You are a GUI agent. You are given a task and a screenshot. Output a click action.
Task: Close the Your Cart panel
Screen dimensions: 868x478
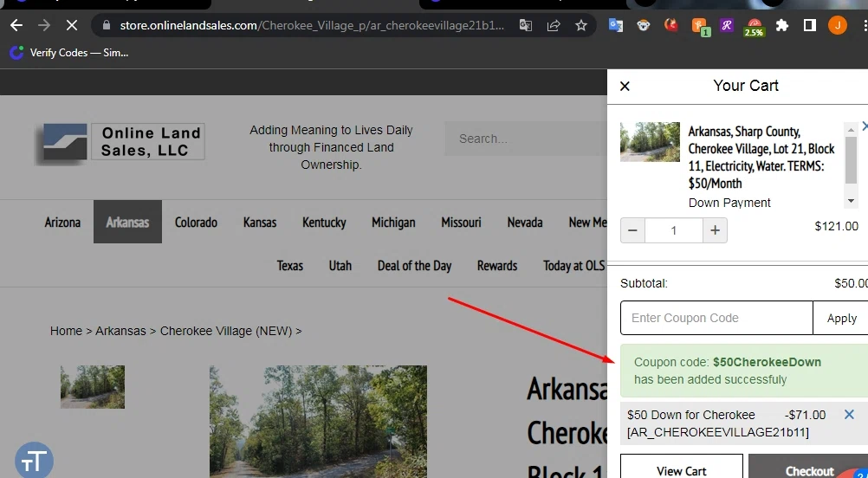pyautogui.click(x=625, y=86)
